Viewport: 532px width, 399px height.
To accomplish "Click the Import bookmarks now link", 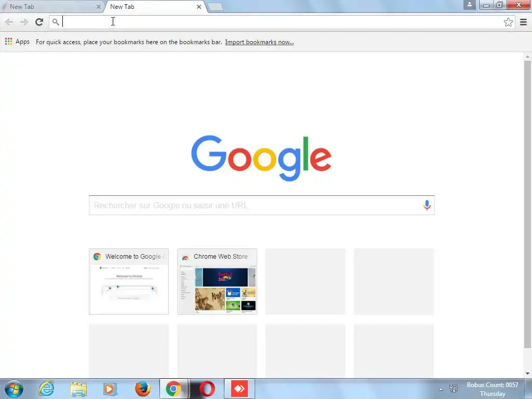I will [x=259, y=42].
